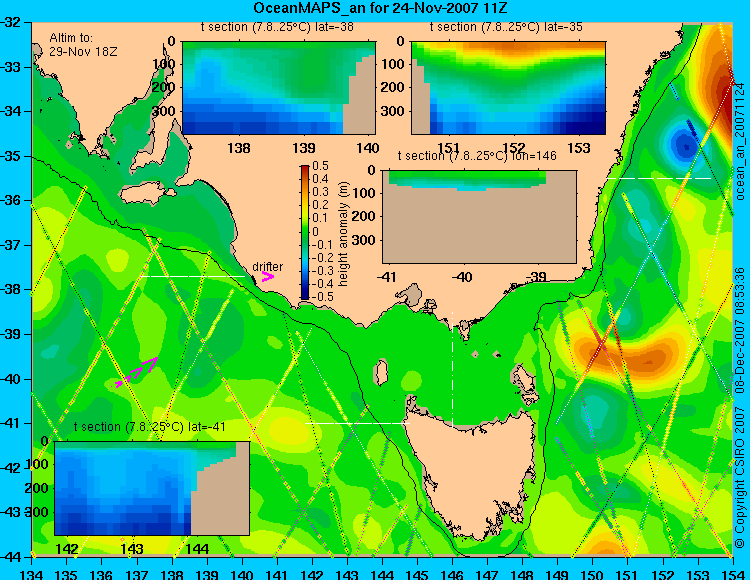Image resolution: width=750 pixels, height=580 pixels.
Task: Click the 154 longitude label on the bottom axis
Action: coord(732,574)
